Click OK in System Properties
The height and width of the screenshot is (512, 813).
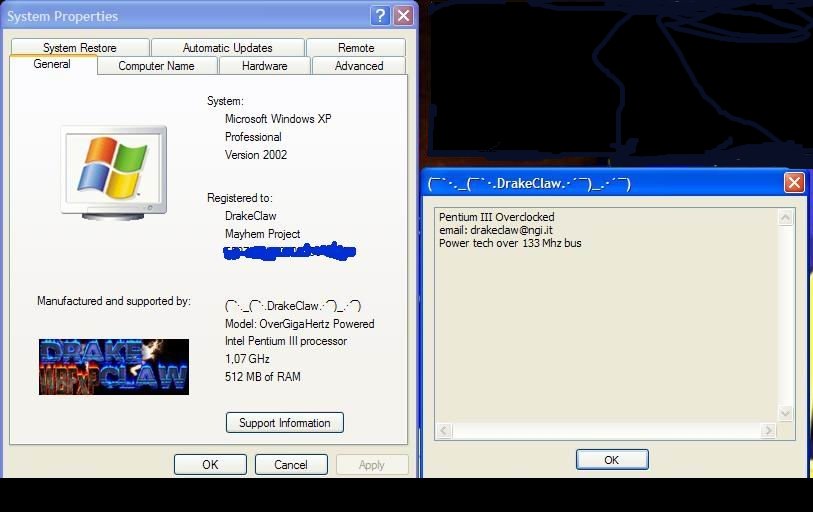point(210,464)
